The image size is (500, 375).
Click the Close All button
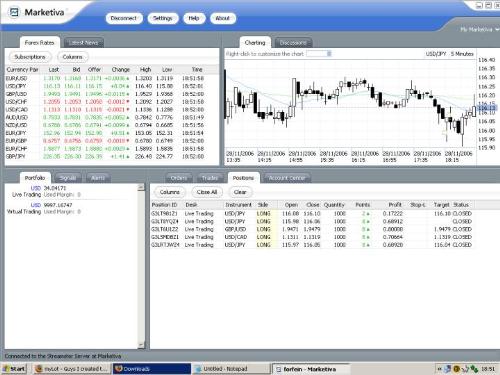coord(207,192)
